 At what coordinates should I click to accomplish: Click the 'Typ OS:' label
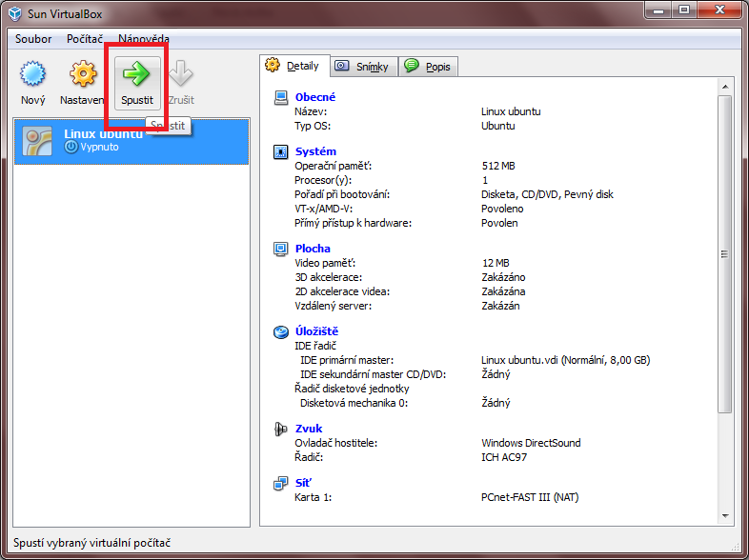point(313,126)
